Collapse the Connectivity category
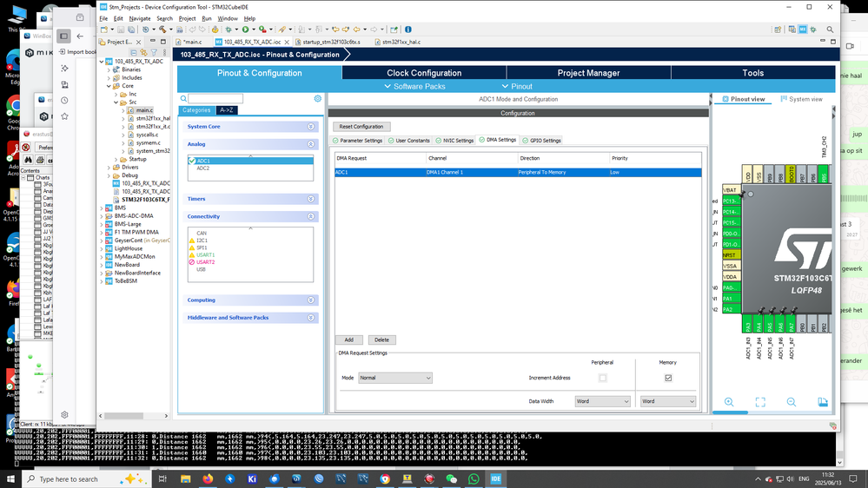868x488 pixels. tap(311, 216)
